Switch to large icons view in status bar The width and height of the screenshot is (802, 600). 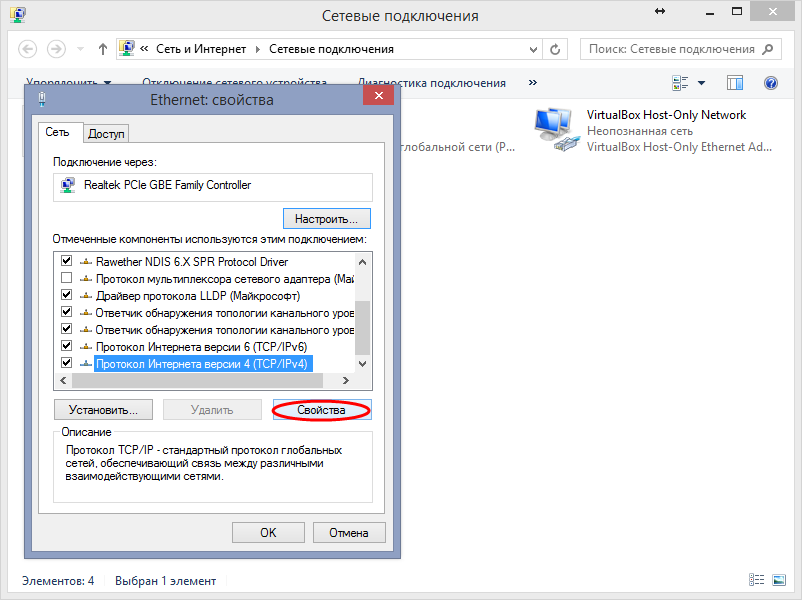point(779,580)
